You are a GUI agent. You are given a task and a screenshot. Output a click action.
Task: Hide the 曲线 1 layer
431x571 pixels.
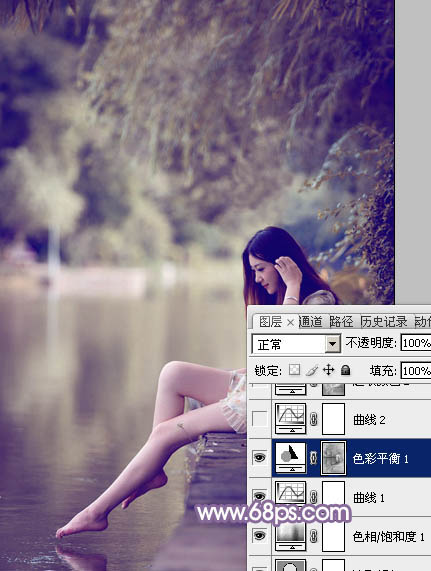tap(259, 497)
